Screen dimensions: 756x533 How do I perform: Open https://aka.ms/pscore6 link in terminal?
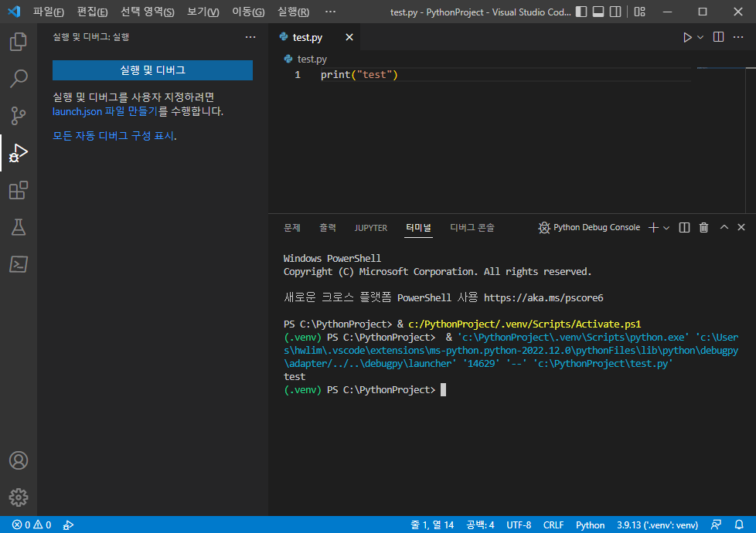pos(543,298)
